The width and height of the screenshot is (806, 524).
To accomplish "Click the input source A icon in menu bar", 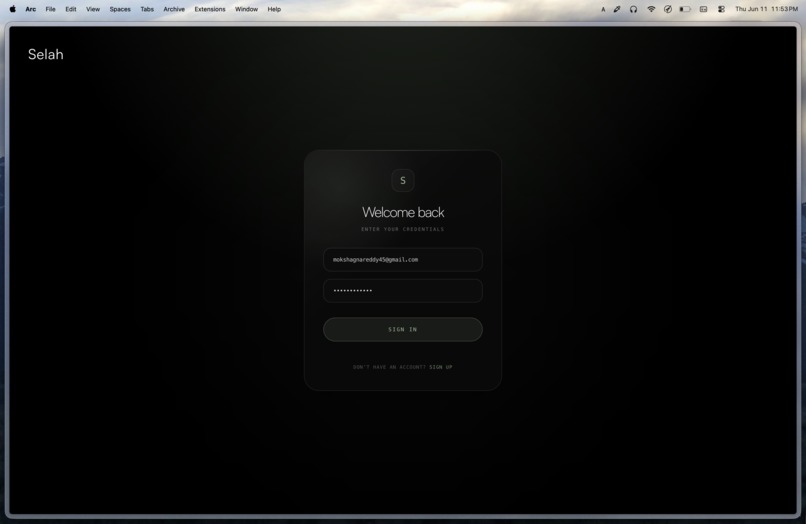I will [603, 9].
